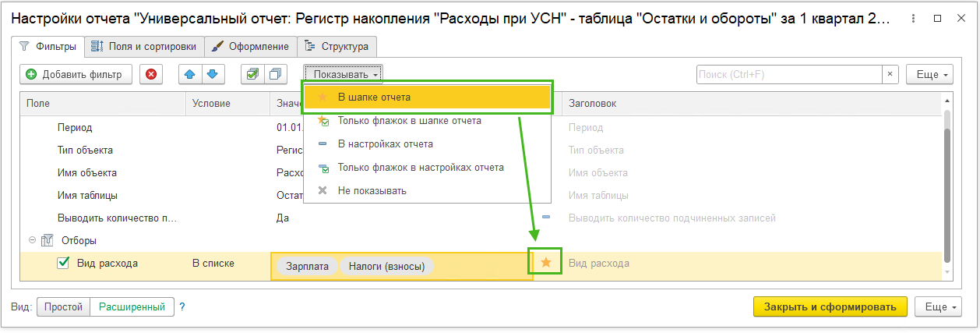Click the orange star icon in the Вид расхода row

546,263
